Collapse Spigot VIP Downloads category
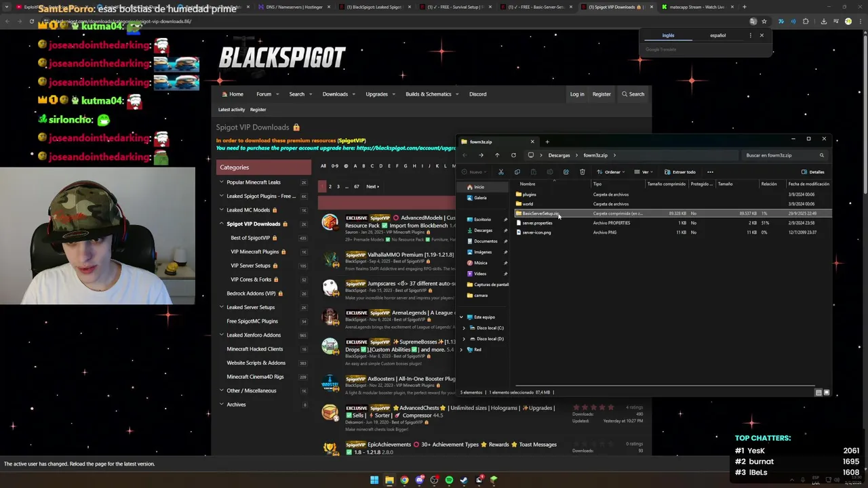This screenshot has width=868, height=488. coord(221,224)
